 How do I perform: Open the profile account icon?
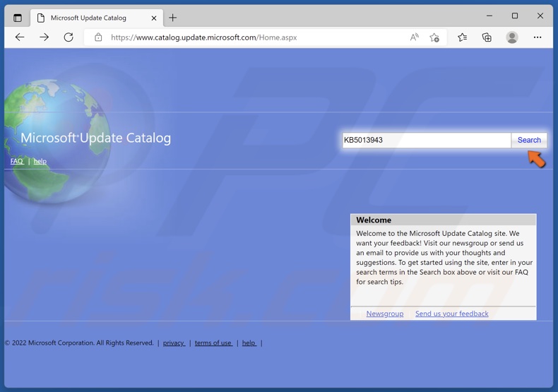[512, 37]
